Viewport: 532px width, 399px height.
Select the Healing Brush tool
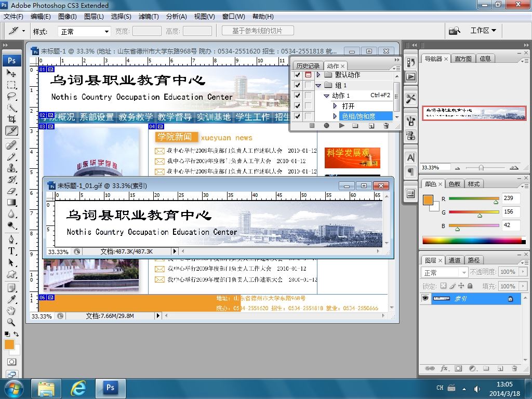pos(11,145)
